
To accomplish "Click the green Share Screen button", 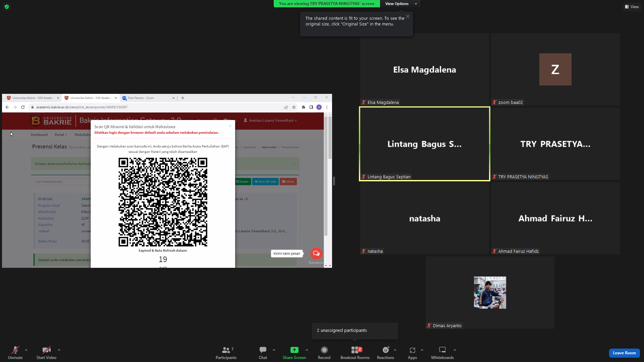I will 294,353.
